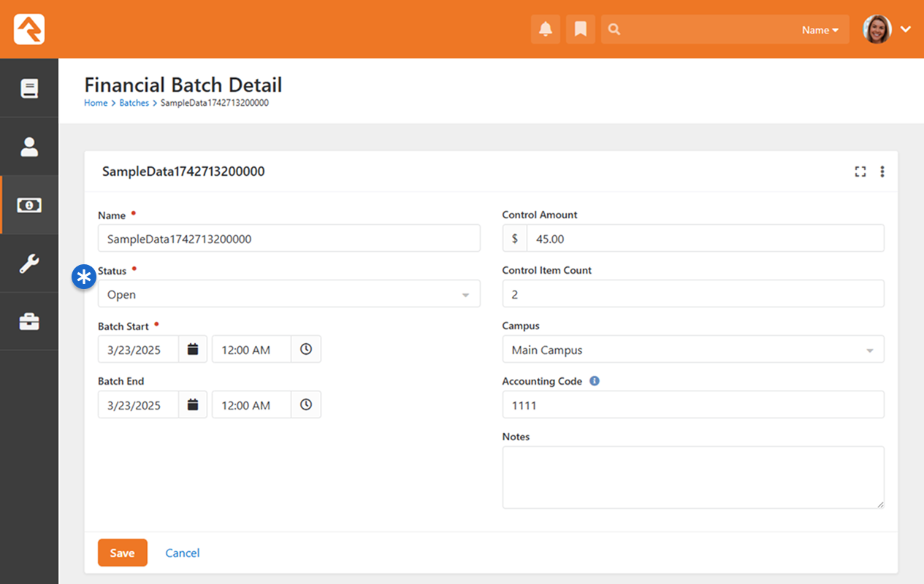Open the Finance money sidebar icon

pyautogui.click(x=29, y=205)
